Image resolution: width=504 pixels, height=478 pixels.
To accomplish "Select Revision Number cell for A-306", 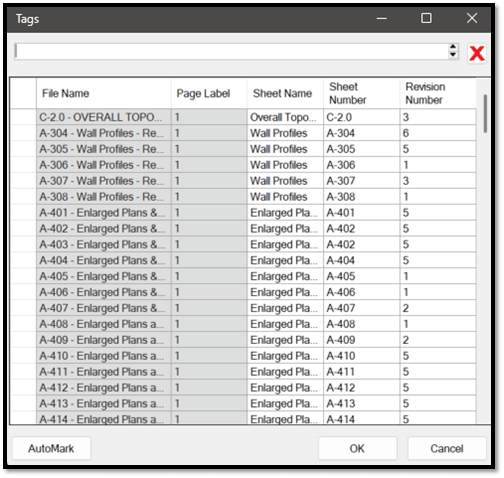I will 438,165.
